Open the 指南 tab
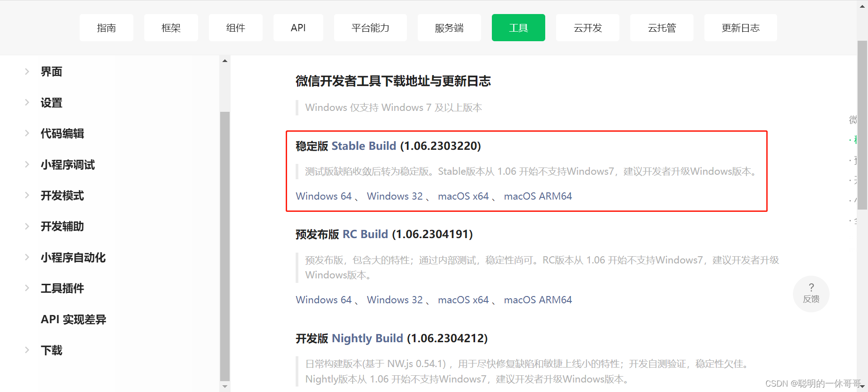Screen dimensions: 868x392 pos(106,28)
